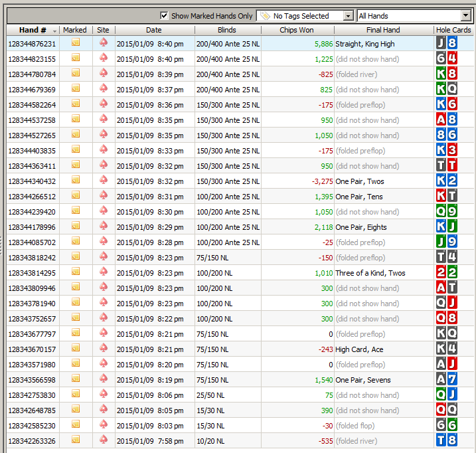The height and width of the screenshot is (453, 476).
Task: Select hand number 128343677797
Action: tap(32, 334)
